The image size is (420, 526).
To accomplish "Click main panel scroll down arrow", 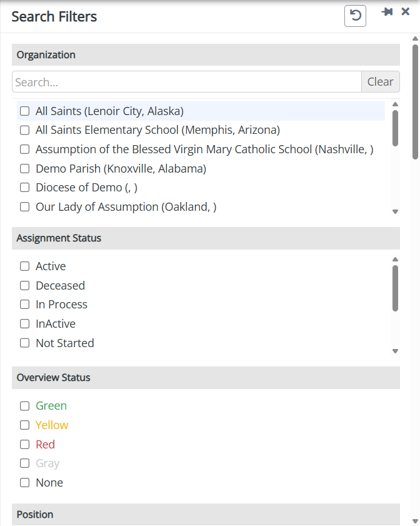I will click(x=415, y=520).
